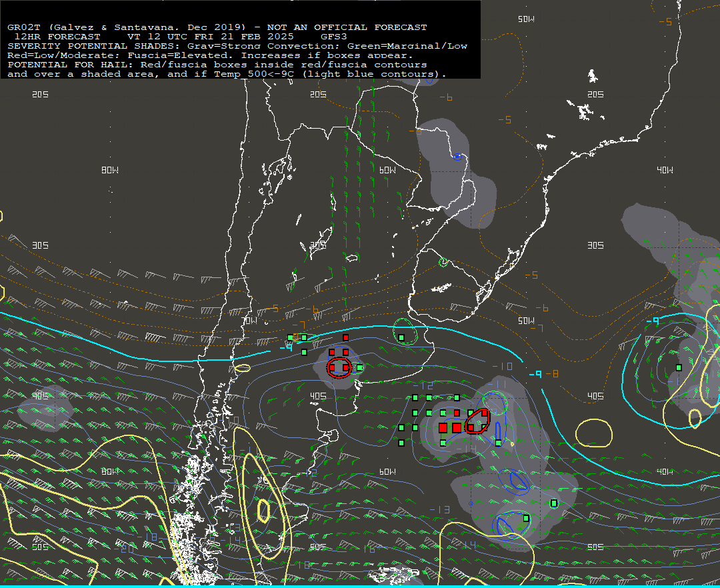Click the '-20' temperature contour label
Viewport: 720px width, 588px height.
tap(124, 549)
